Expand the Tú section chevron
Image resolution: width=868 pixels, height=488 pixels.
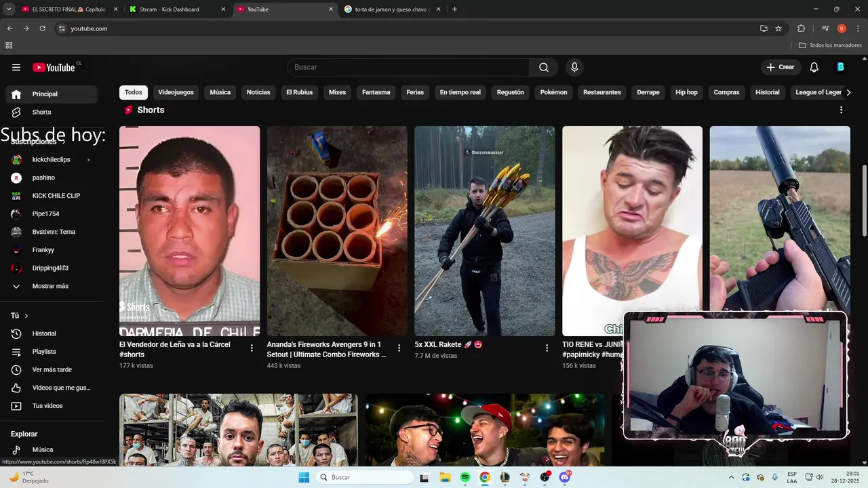pos(26,316)
